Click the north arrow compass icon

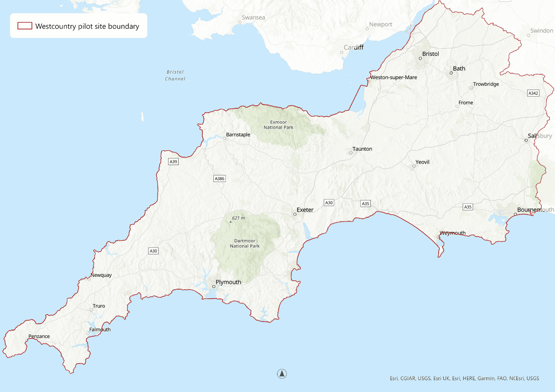coord(282,374)
